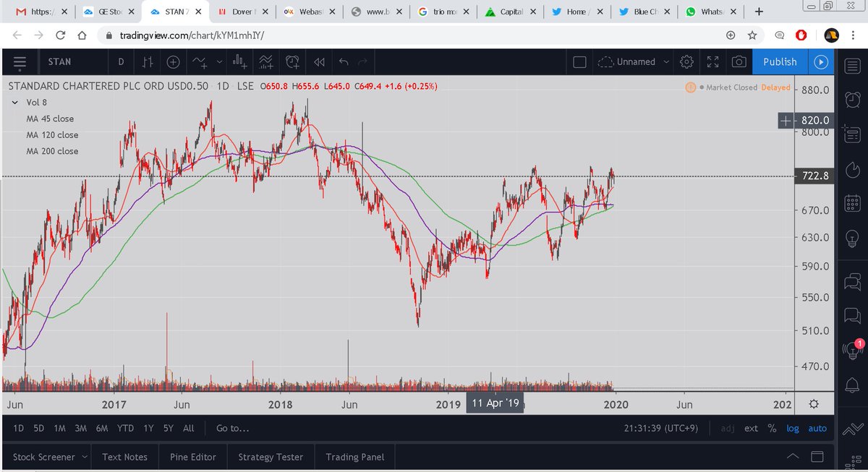Screen dimensions: 868x472
Task: Set the range to 5Y
Action: click(169, 428)
